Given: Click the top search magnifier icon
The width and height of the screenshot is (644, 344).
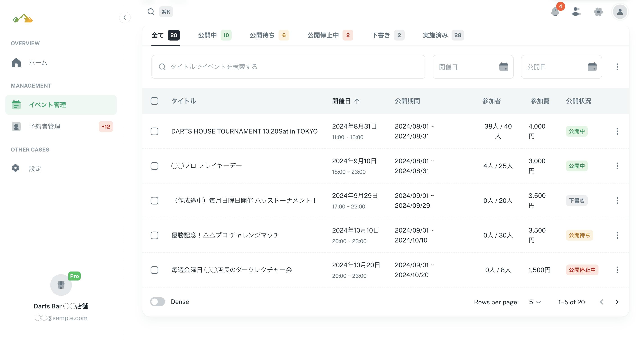Looking at the screenshot, I should click(x=151, y=12).
